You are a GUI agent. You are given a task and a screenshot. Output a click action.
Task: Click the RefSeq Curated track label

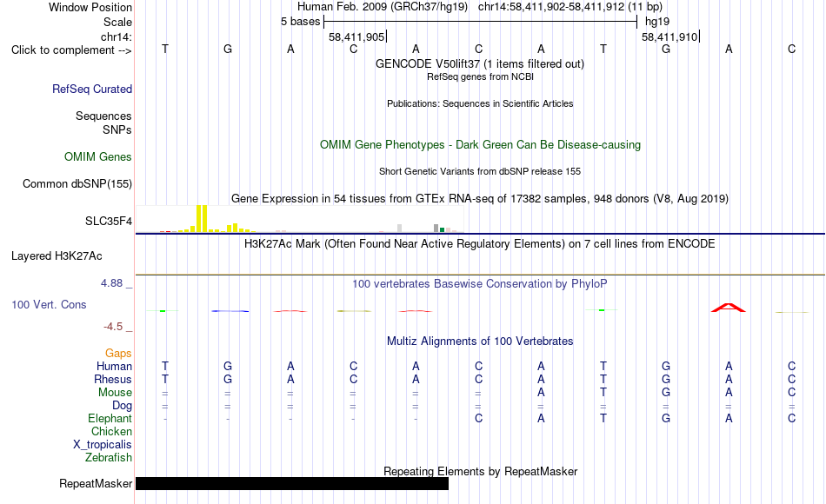pyautogui.click(x=91, y=89)
